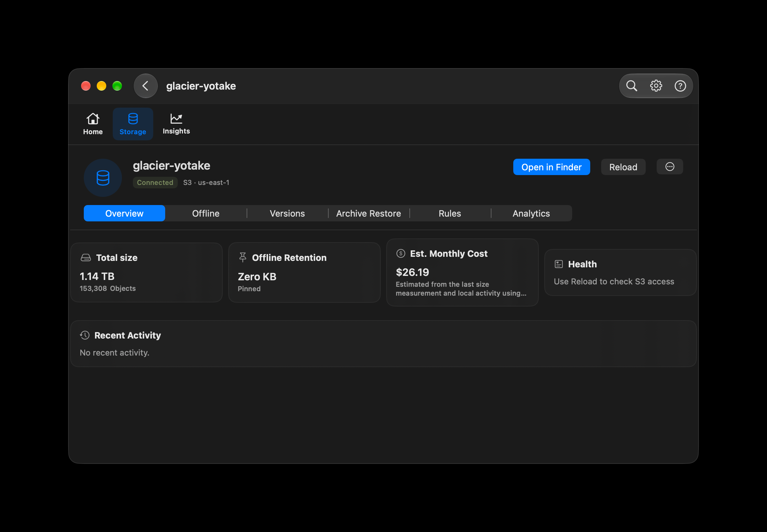
Task: Open the Archive Restore tab
Action: (369, 213)
